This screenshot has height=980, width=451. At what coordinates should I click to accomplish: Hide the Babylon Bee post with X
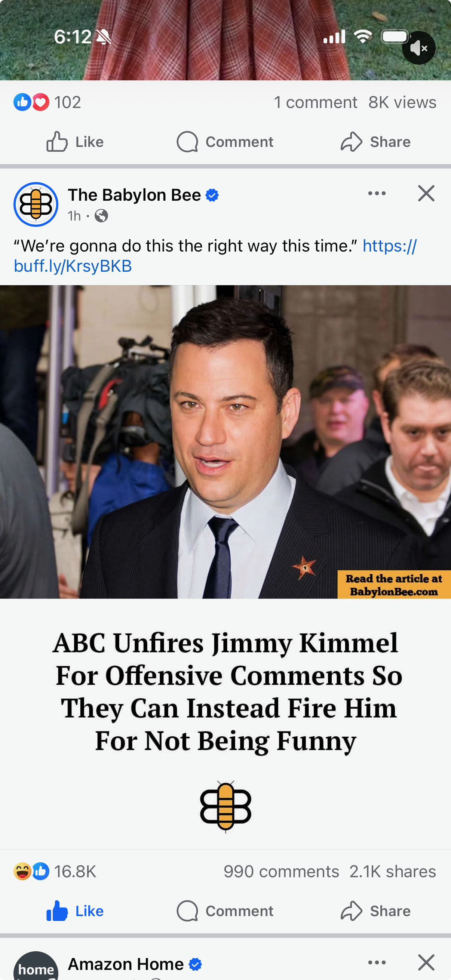(x=426, y=193)
